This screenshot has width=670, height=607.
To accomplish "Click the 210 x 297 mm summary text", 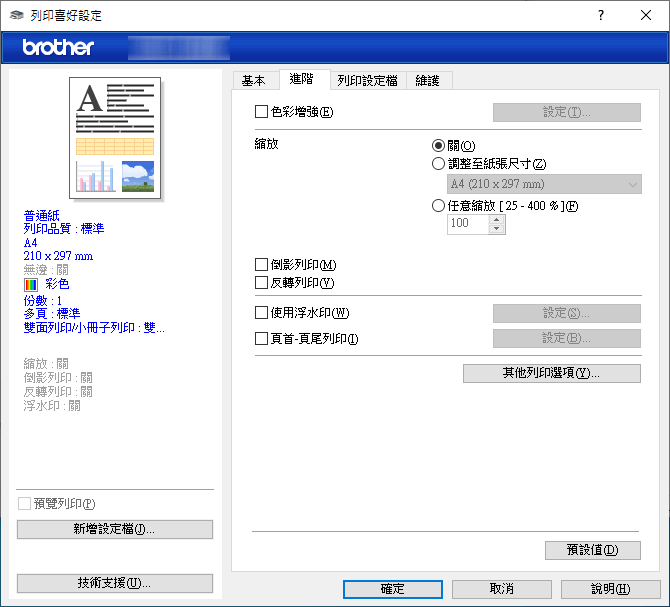I will coord(58,256).
